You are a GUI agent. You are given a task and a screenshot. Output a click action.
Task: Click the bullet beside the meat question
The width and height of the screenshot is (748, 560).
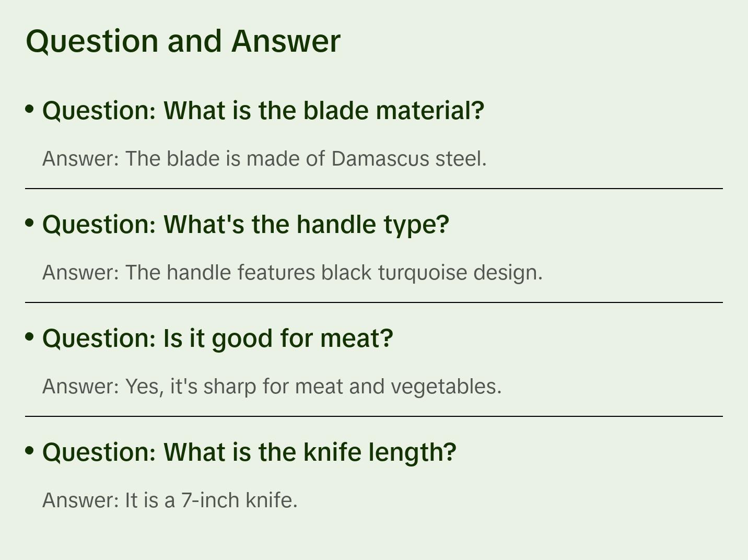pos(30,337)
